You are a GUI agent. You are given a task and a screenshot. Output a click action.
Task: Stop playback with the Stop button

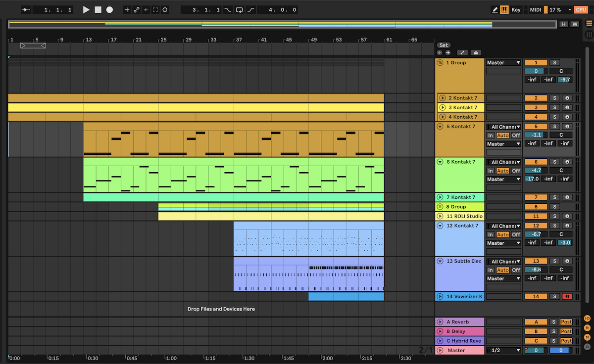pos(98,9)
